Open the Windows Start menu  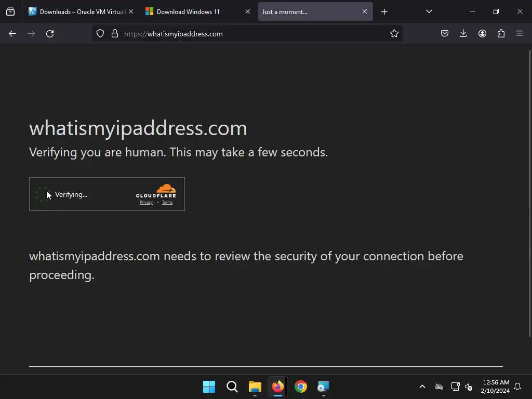pyautogui.click(x=209, y=387)
